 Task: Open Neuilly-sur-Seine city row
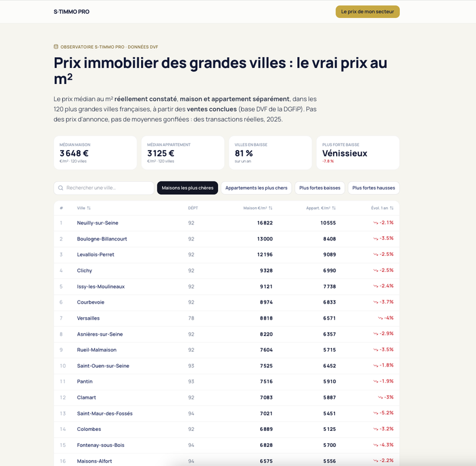(x=226, y=223)
